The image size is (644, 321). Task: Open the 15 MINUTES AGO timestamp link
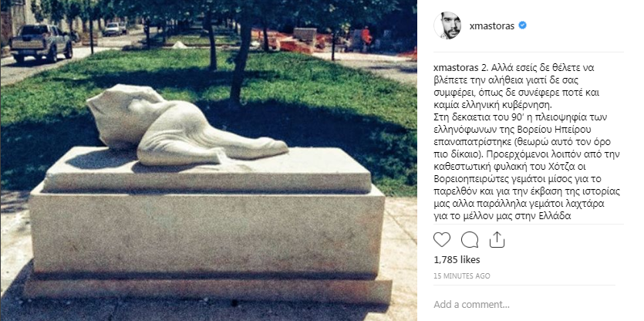tap(462, 276)
